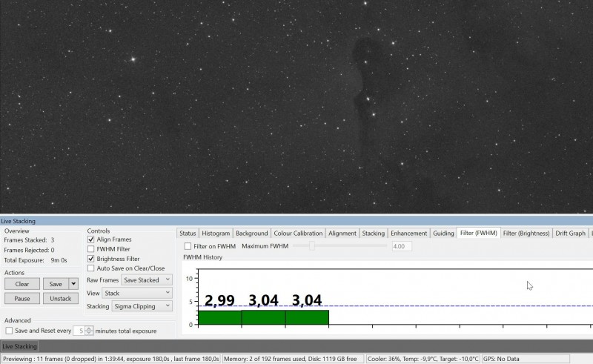Open the Colour Calibration tab
The height and width of the screenshot is (364, 593).
point(298,234)
